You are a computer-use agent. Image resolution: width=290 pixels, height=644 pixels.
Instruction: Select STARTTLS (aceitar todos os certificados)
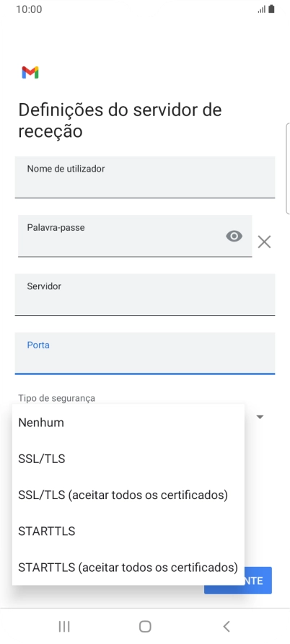click(x=128, y=568)
